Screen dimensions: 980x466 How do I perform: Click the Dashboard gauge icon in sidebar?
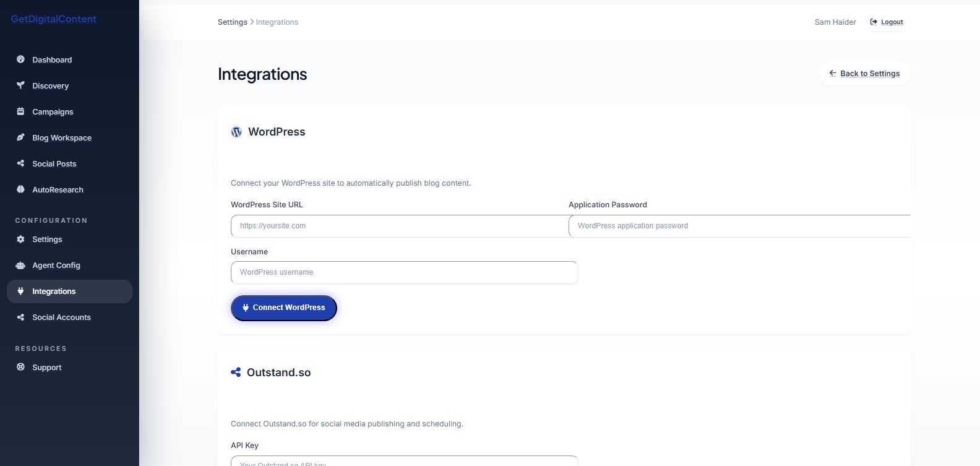click(x=20, y=59)
